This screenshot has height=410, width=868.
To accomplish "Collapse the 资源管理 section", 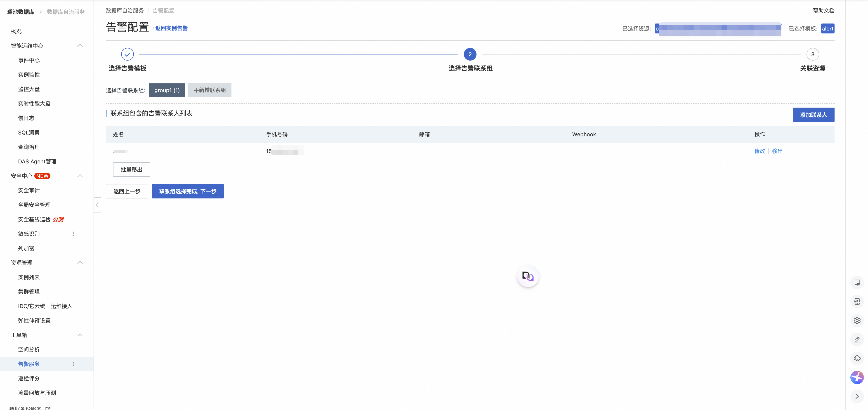I will click(80, 262).
